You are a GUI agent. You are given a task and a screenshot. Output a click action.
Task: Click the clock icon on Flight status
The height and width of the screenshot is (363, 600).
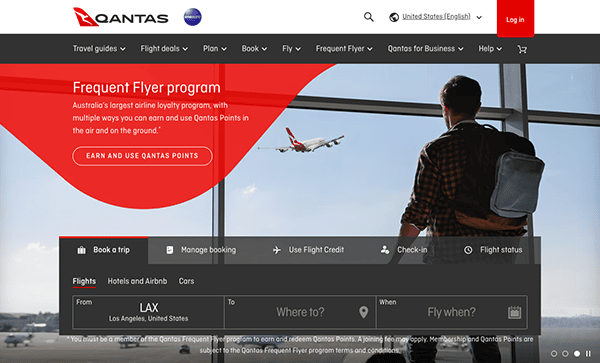coord(468,250)
